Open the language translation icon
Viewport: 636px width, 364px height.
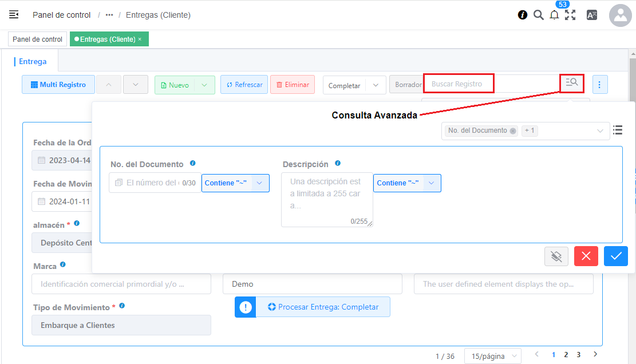coord(592,15)
